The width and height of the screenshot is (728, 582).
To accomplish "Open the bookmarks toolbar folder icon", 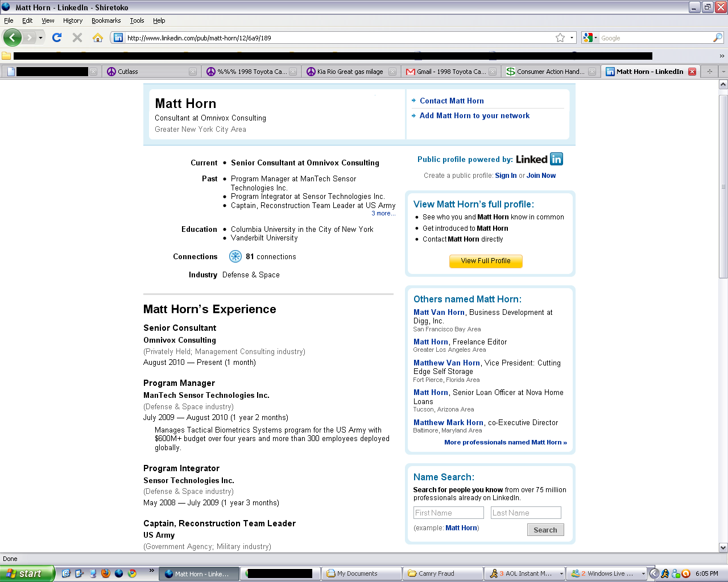I will pos(6,56).
